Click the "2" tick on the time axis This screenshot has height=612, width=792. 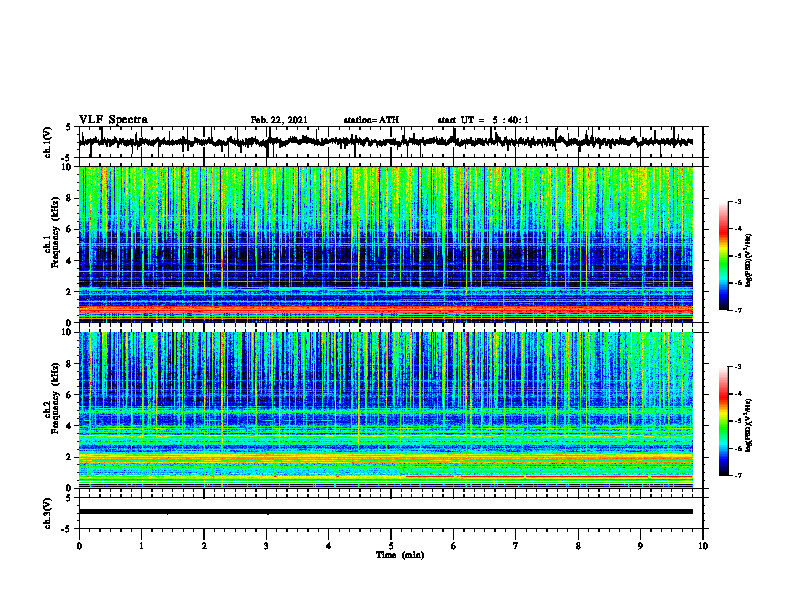[204, 546]
